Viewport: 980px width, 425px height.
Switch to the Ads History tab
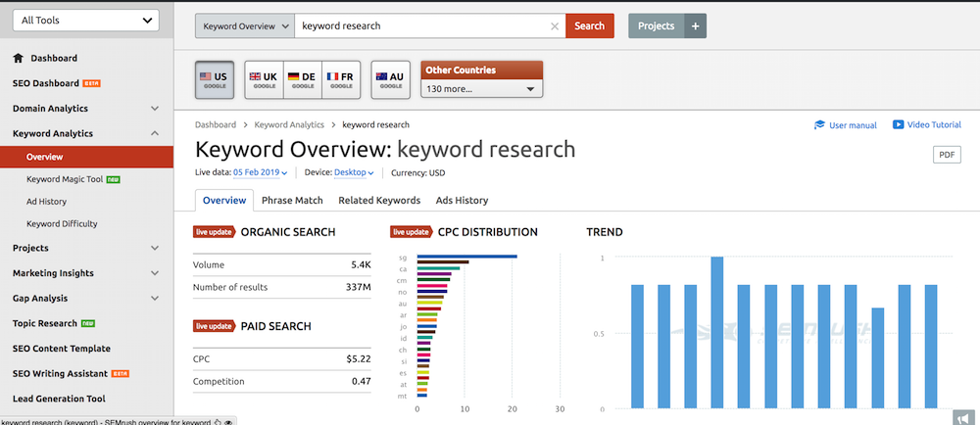[462, 201]
